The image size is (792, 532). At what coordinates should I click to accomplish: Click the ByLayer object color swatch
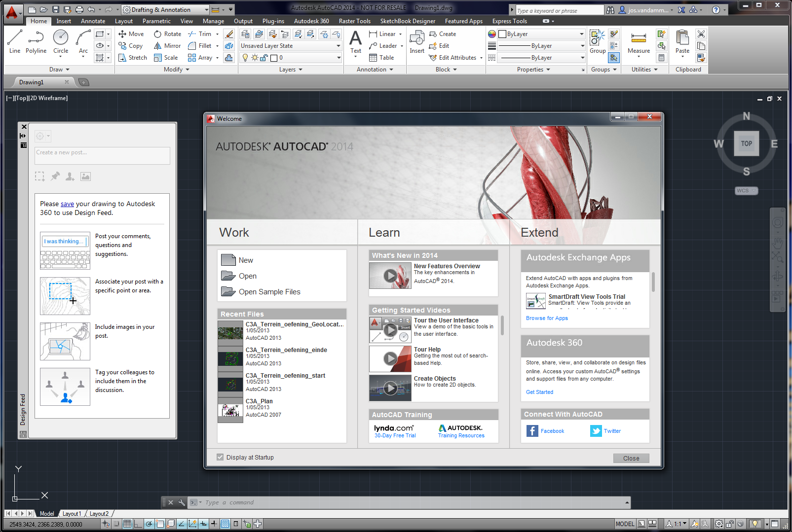(502, 34)
